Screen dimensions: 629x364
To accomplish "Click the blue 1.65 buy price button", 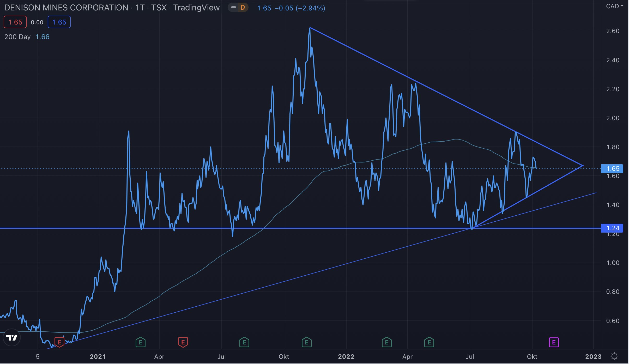I will (59, 22).
